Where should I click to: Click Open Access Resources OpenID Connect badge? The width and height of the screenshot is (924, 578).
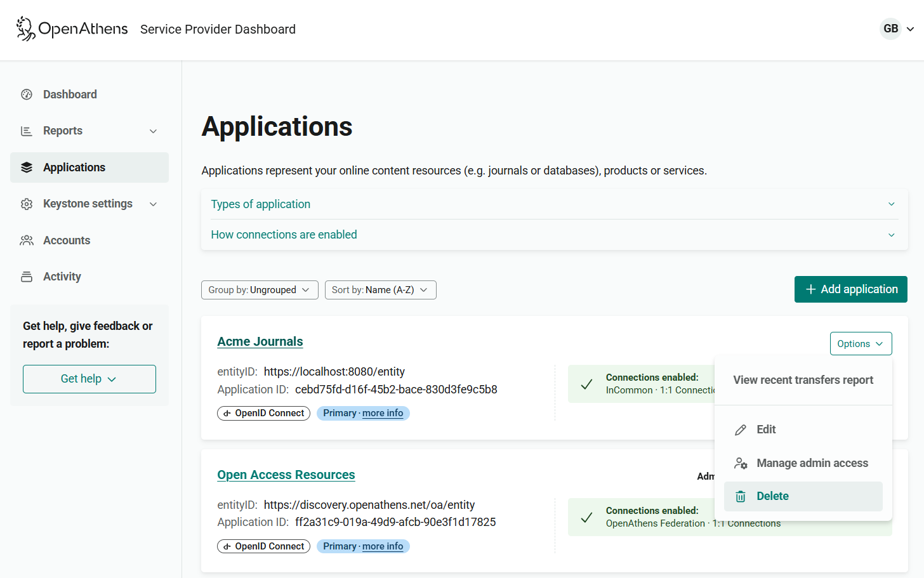point(263,546)
